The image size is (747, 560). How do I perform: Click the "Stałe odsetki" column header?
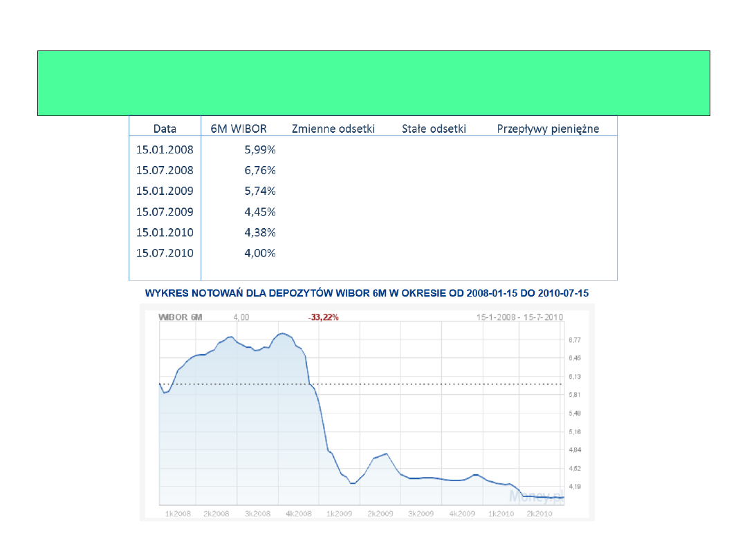[x=434, y=129]
